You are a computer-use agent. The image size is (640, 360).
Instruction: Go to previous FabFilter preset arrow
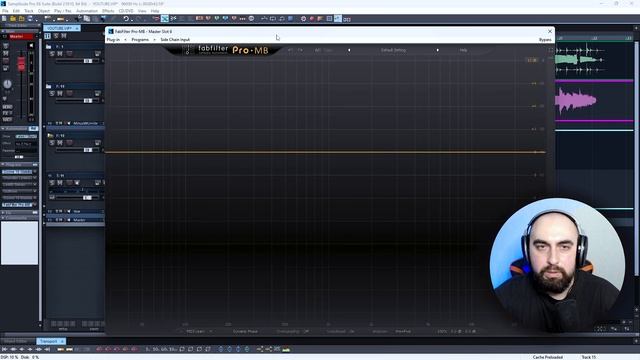point(349,50)
